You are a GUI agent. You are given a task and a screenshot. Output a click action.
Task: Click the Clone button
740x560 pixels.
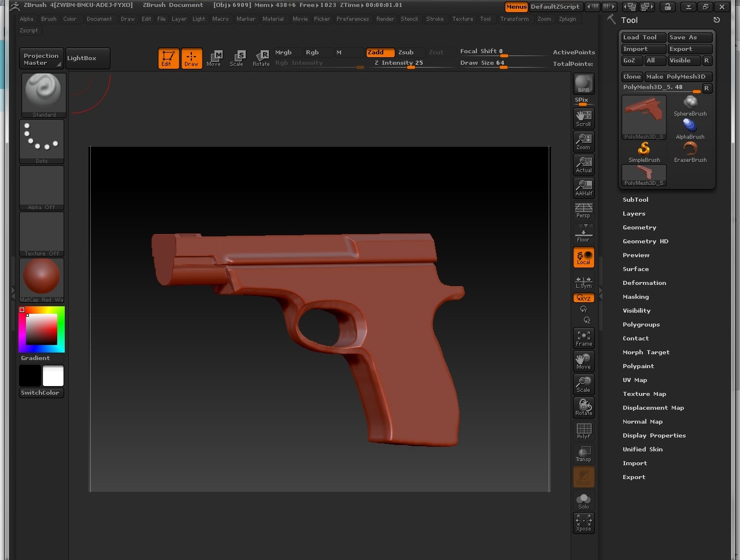(x=632, y=76)
